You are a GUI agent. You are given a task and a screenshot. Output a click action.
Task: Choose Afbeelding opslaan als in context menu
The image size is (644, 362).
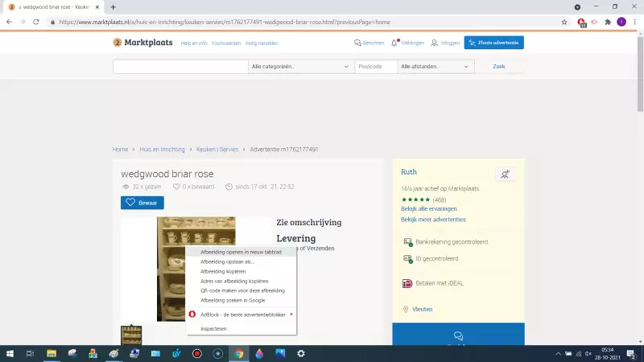click(227, 261)
